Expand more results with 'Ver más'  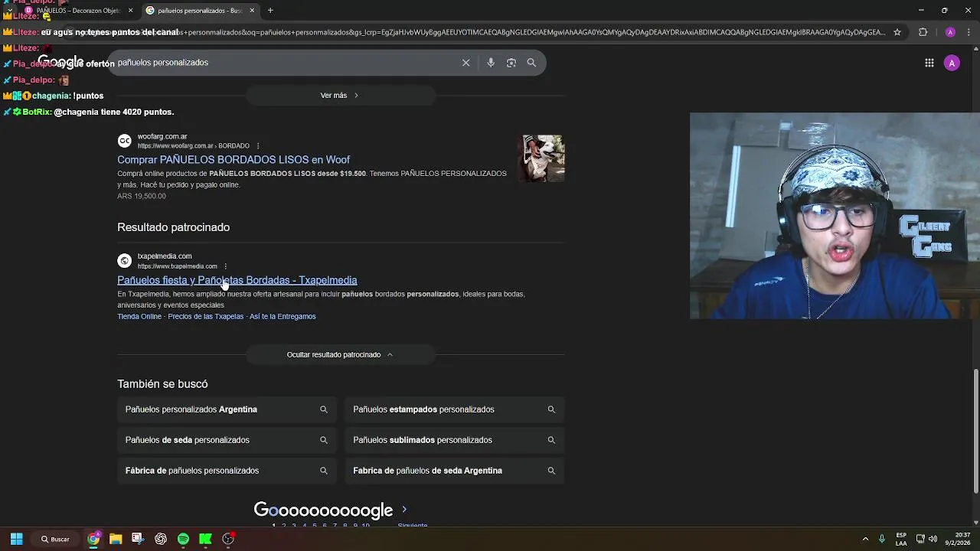[340, 95]
